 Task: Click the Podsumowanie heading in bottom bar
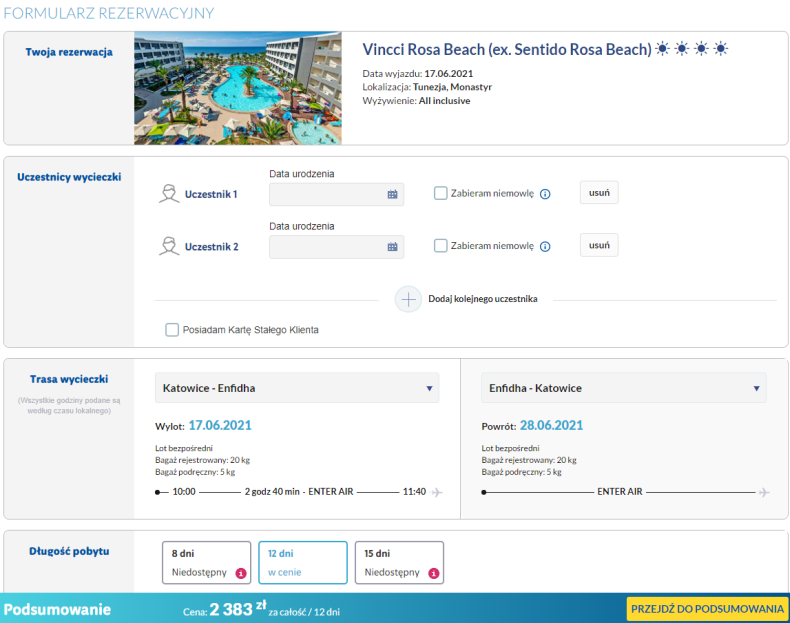57,609
